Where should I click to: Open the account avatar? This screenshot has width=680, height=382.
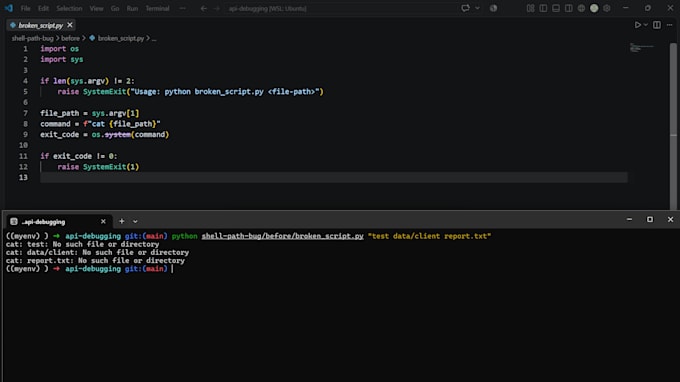(x=594, y=8)
